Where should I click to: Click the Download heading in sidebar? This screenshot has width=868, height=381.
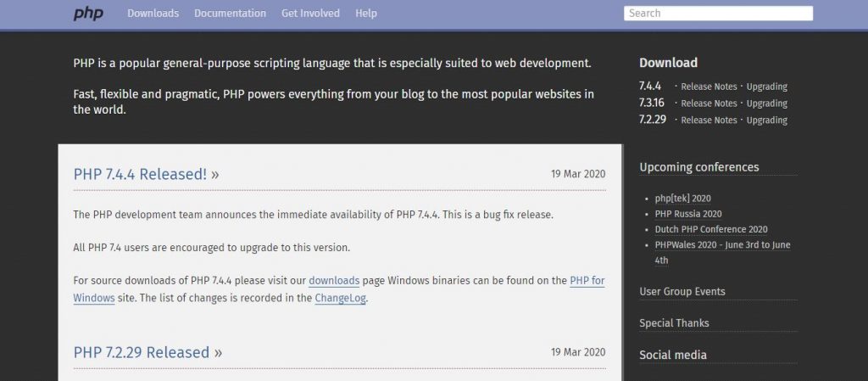click(668, 63)
